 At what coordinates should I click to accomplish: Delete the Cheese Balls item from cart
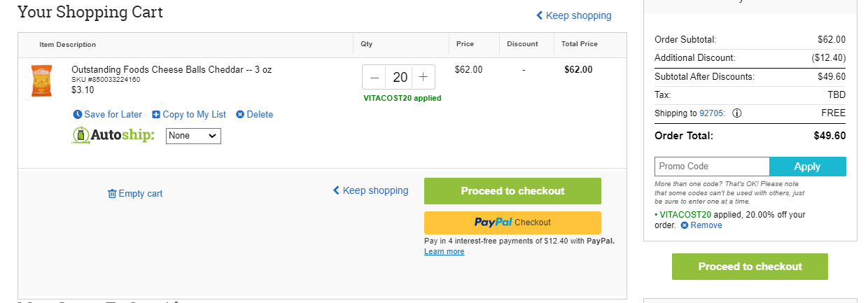pyautogui.click(x=255, y=115)
